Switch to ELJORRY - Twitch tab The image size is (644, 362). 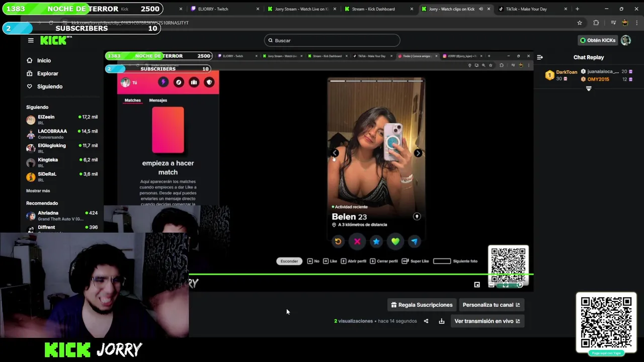pos(225,9)
